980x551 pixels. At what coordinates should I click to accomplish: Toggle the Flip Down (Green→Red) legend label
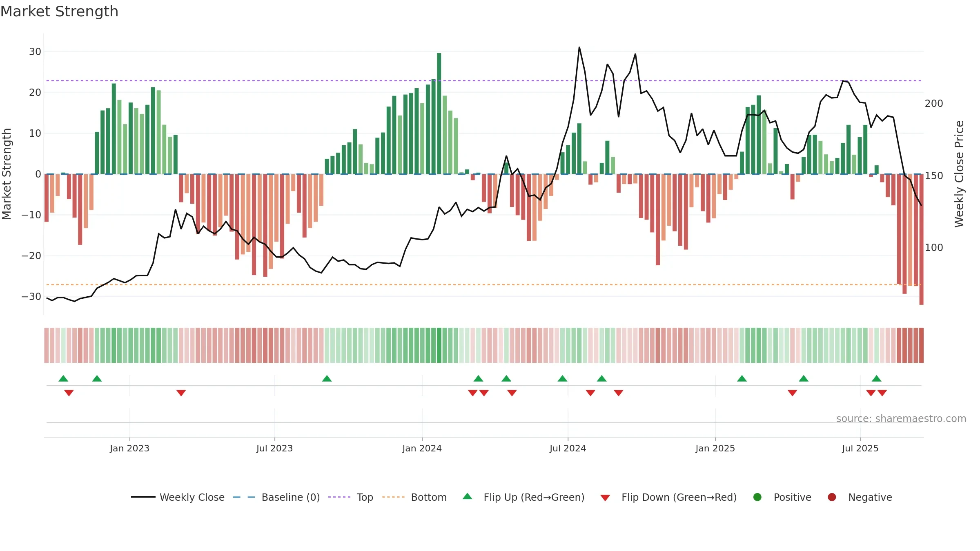point(679,498)
